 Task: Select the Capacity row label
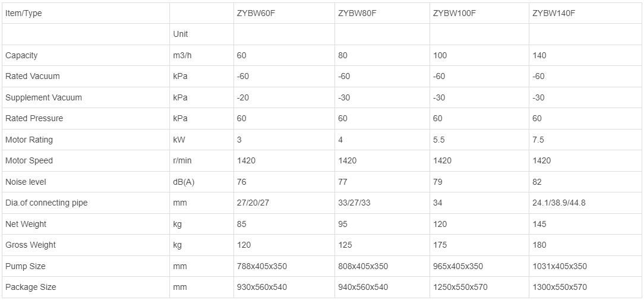pyautogui.click(x=21, y=55)
